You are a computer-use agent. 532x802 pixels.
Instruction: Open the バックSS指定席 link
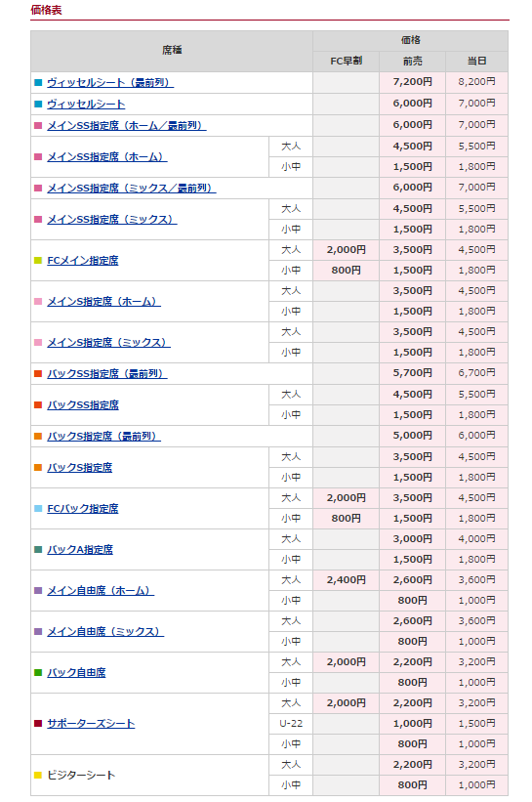click(x=83, y=405)
